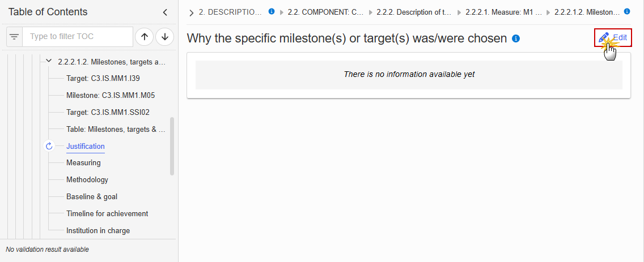Click the Edit button
644x262 pixels.
pyautogui.click(x=613, y=38)
